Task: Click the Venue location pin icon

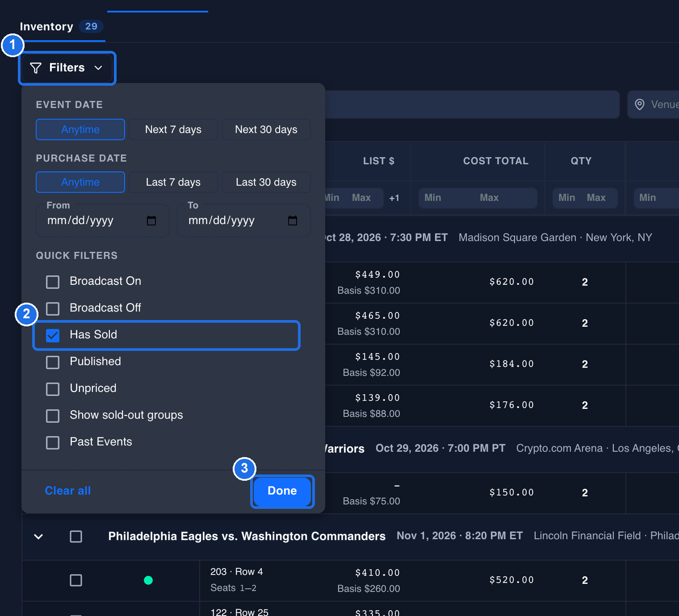Action: [x=640, y=104]
